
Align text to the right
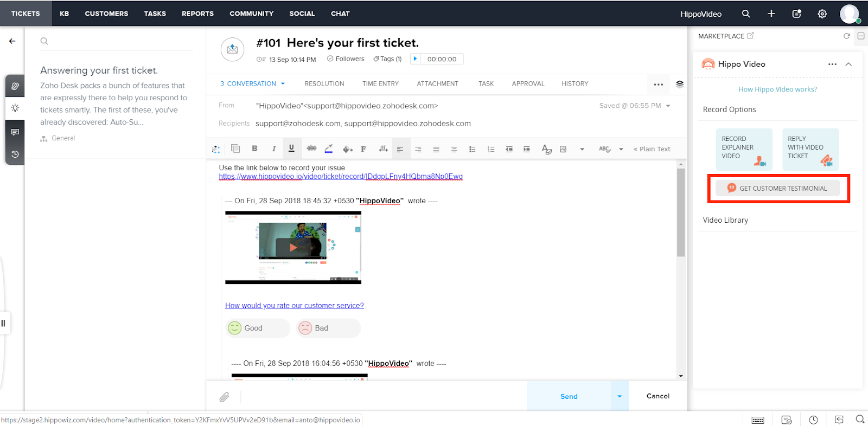coord(418,149)
